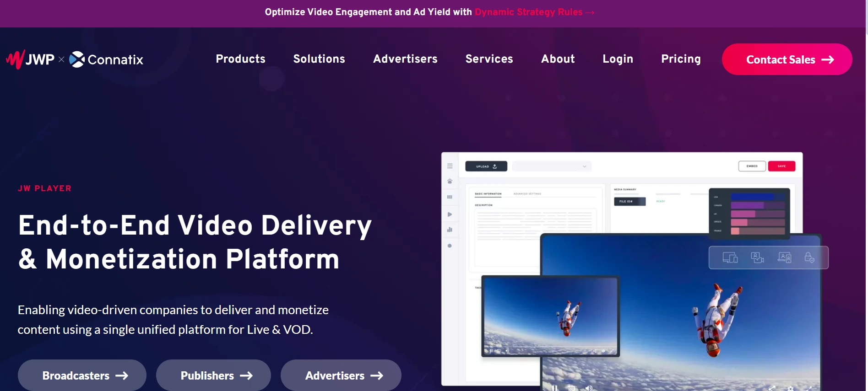Click the lock with shield security icon

pos(809,257)
